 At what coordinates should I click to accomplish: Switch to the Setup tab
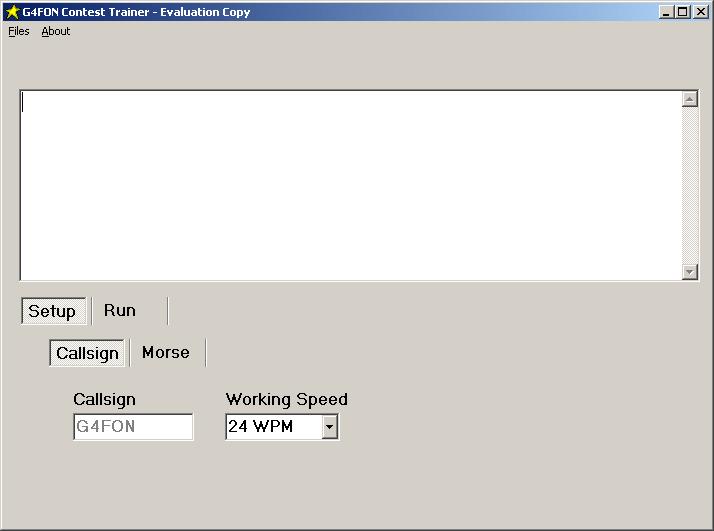pos(53,311)
